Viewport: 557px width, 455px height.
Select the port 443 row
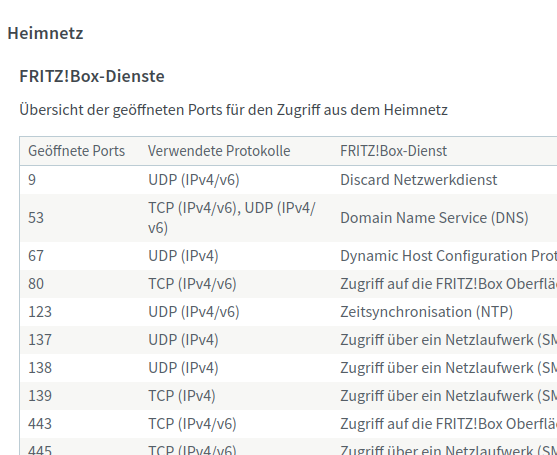pos(288,424)
